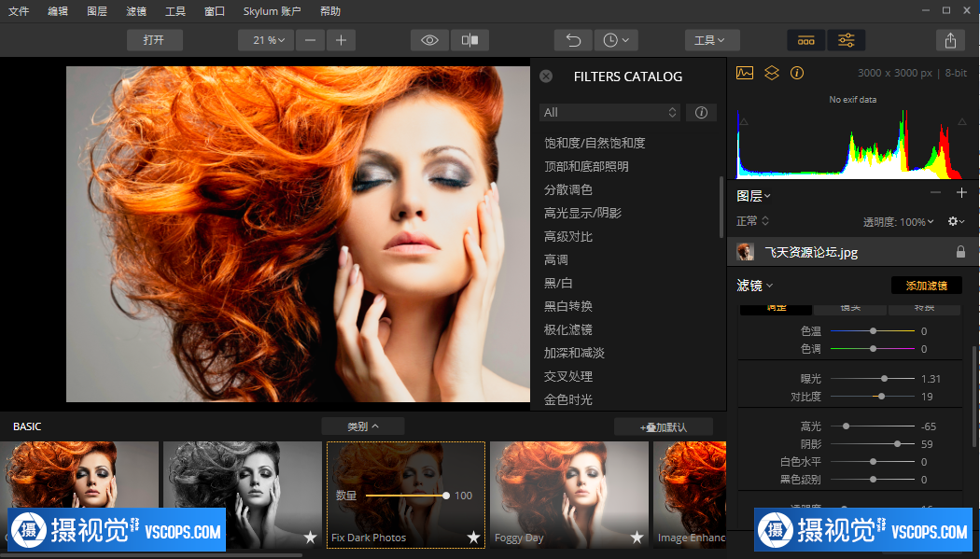Open the 编辑 menu
980x559 pixels.
58,11
